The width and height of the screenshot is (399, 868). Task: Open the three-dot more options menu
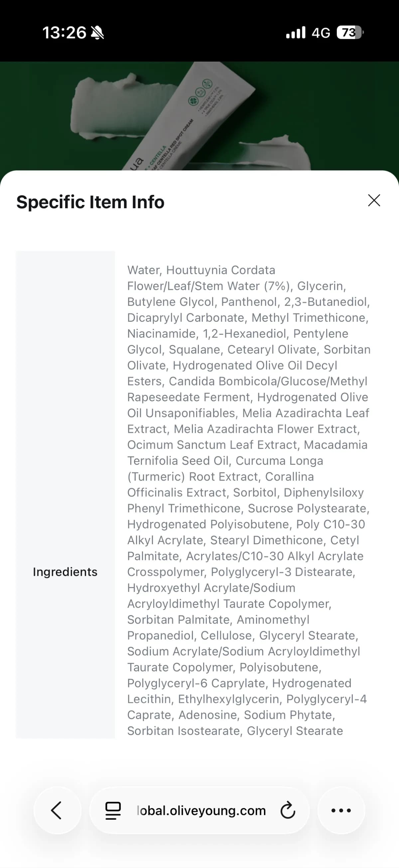pos(341,810)
